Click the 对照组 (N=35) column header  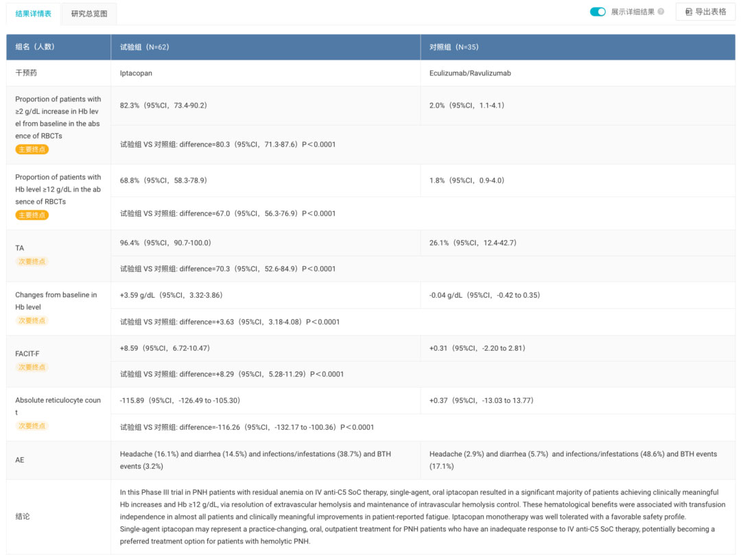click(453, 47)
